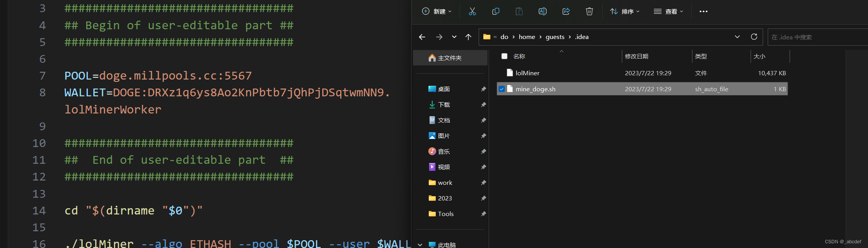Screen dimensions: 868x248
Task: Click the 'sh_auto_file' type cell
Action: tap(712, 89)
